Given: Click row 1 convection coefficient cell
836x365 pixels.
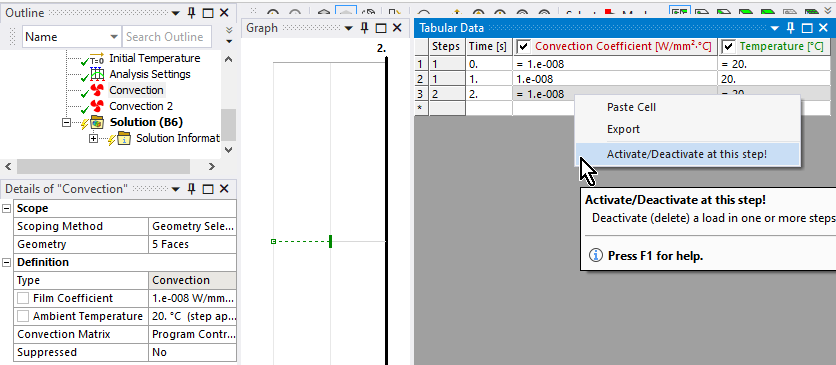Looking at the screenshot, I should 615,64.
